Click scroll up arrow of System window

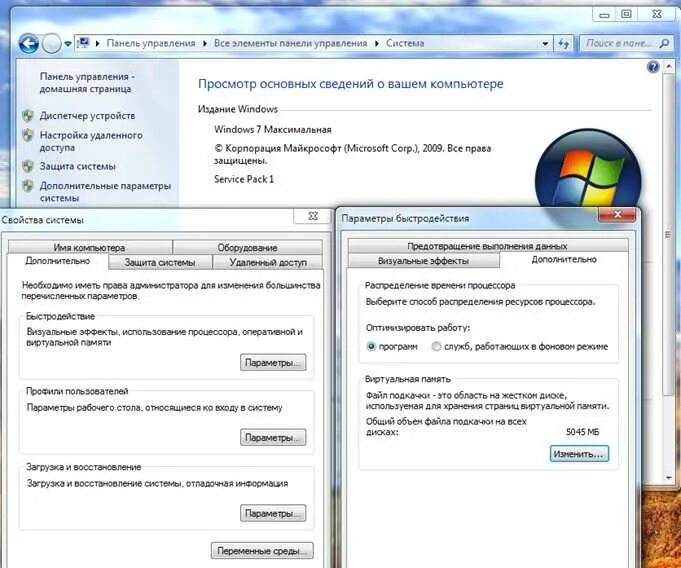point(668,66)
